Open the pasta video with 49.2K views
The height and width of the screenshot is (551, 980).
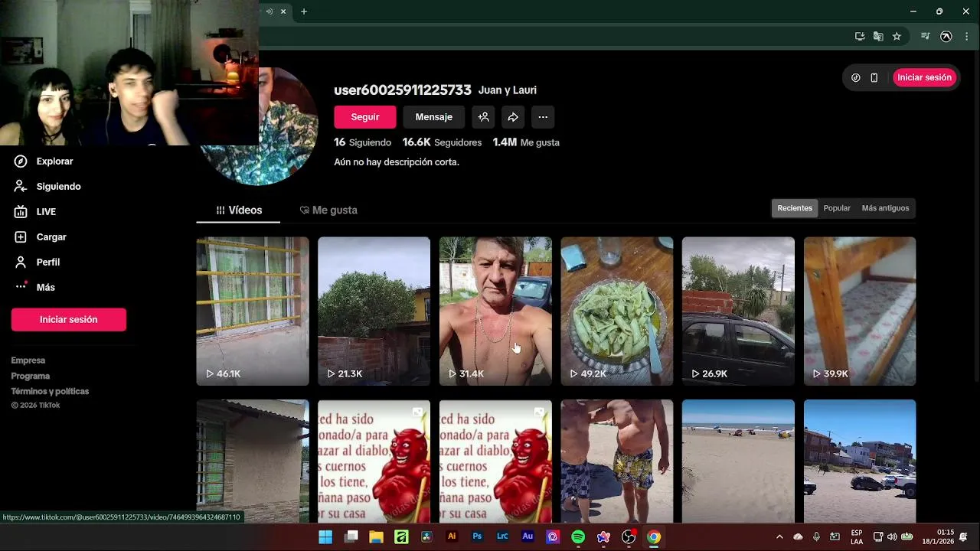click(x=617, y=311)
